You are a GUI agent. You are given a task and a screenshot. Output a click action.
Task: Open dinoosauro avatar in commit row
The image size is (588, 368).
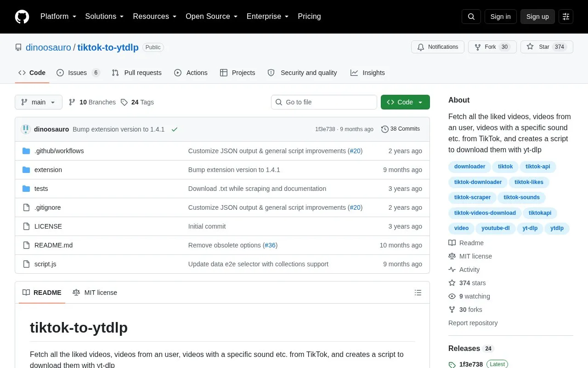tap(26, 129)
